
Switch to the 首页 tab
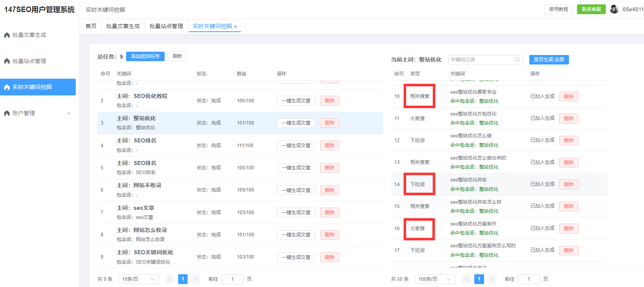(91, 26)
